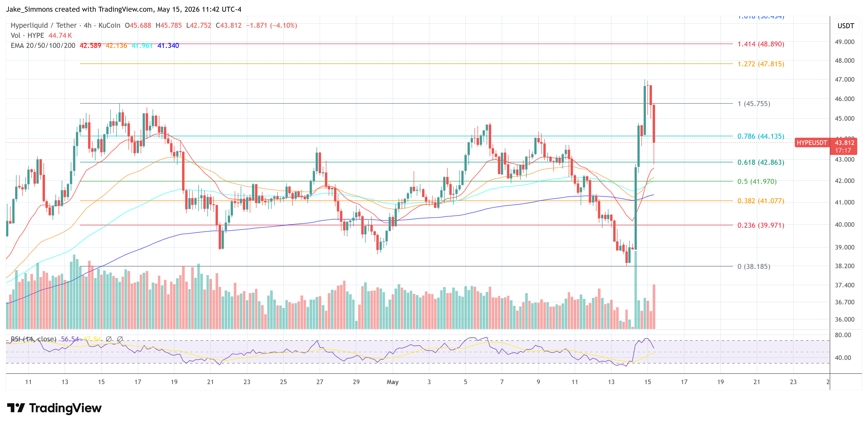
Task: Click the first ∅ symbol beside RSI values
Action: tap(109, 339)
